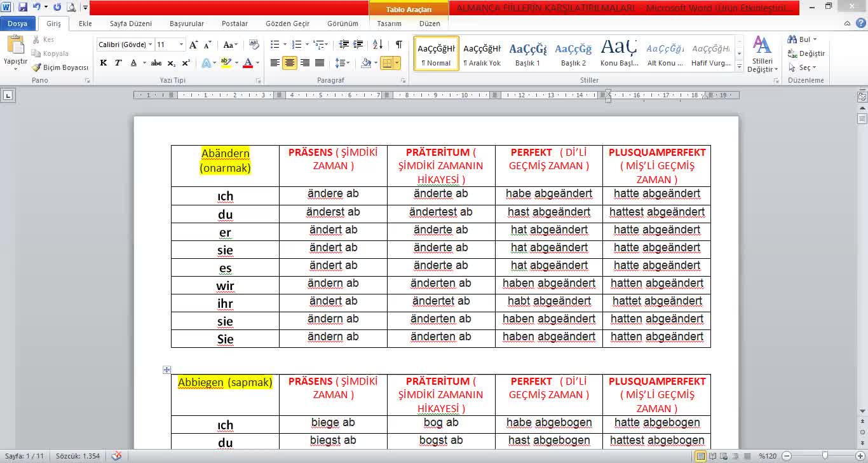Apply the Normal style
868x463 pixels.
(436, 53)
